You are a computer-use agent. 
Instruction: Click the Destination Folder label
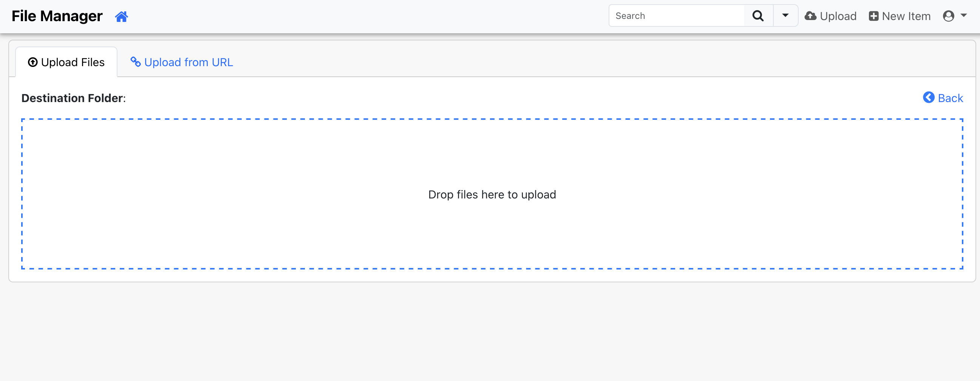point(73,98)
